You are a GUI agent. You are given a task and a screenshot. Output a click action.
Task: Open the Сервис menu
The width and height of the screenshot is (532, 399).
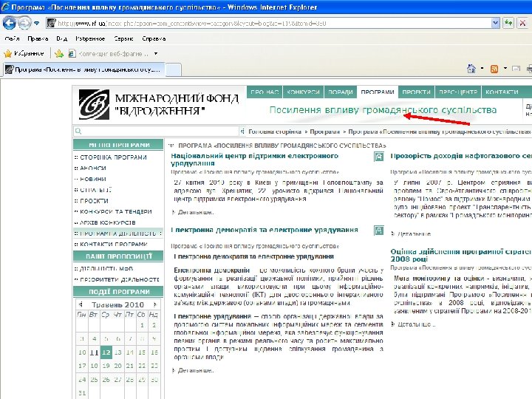point(123,38)
